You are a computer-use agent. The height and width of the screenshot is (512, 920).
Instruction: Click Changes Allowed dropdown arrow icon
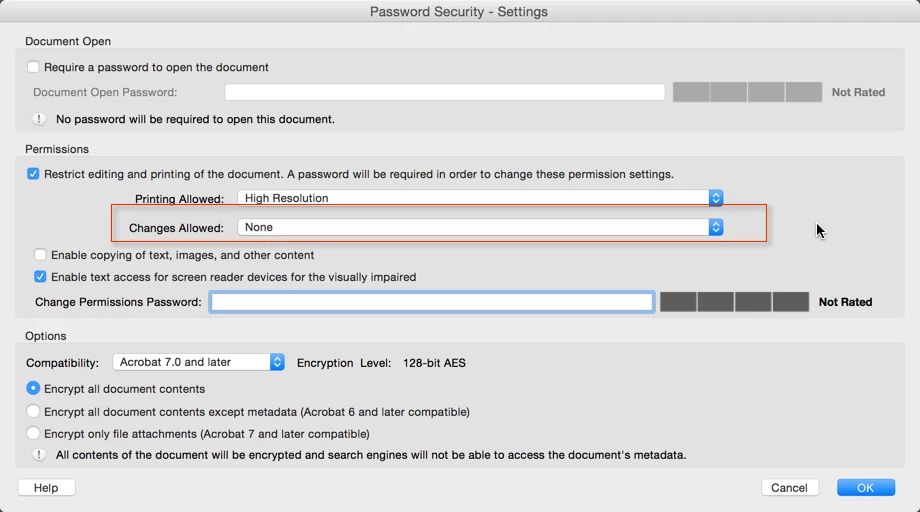[715, 228]
